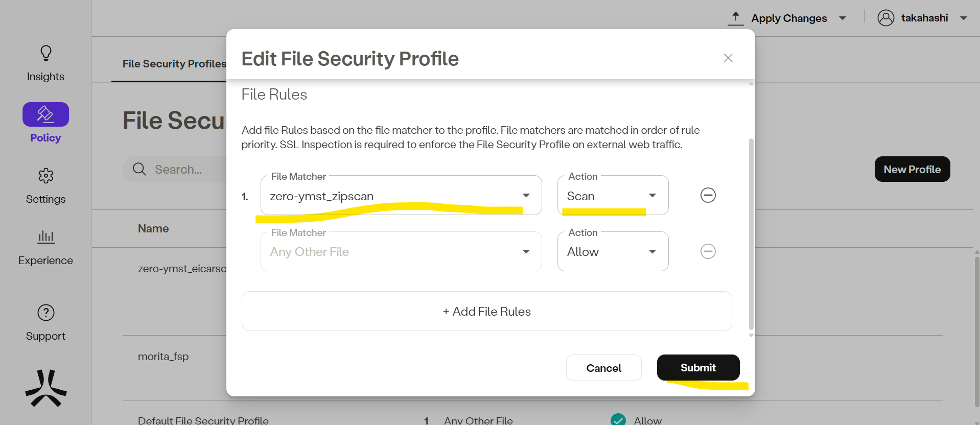Image resolution: width=980 pixels, height=425 pixels.
Task: Close the Edit File Security Profile dialog
Action: tap(728, 58)
